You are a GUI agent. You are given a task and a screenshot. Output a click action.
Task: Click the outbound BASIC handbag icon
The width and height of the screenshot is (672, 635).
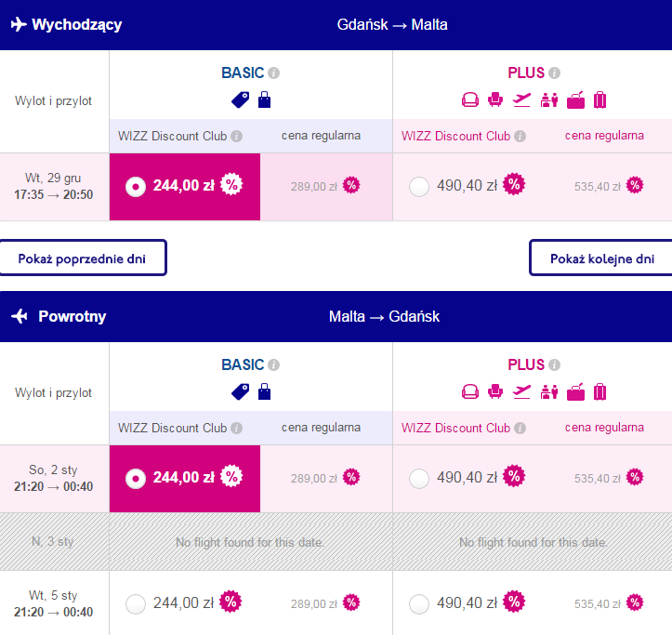[264, 99]
